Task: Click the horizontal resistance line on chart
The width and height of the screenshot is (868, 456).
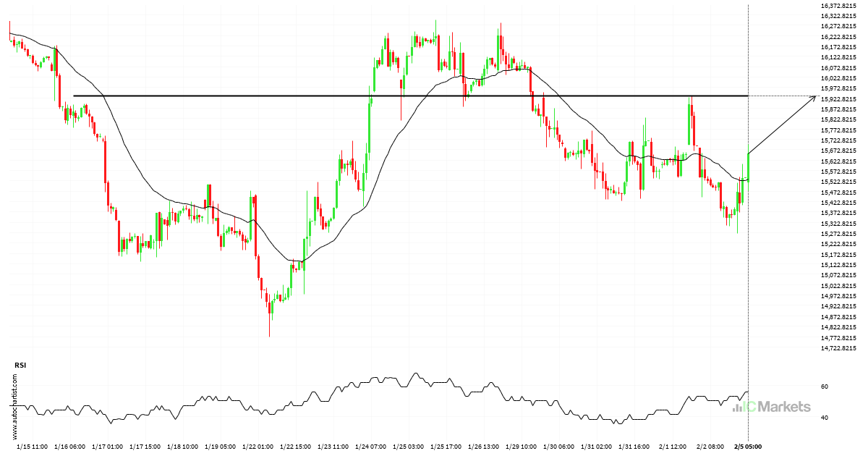Action: [411, 96]
